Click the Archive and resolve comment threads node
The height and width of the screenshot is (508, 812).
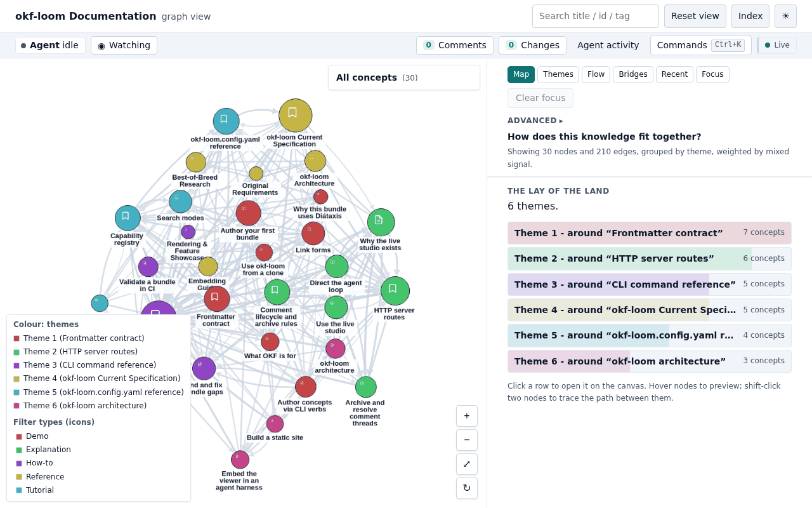pos(365,387)
